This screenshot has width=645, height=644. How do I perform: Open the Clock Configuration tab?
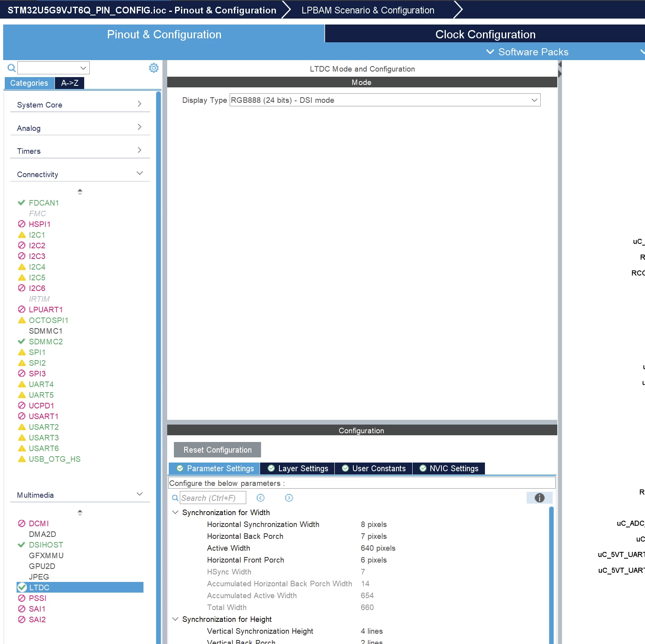tap(485, 34)
